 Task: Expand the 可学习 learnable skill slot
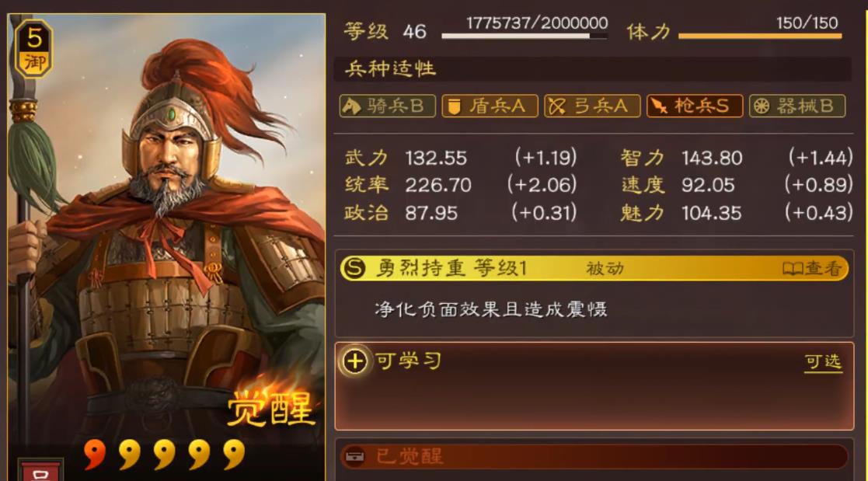tap(594, 385)
